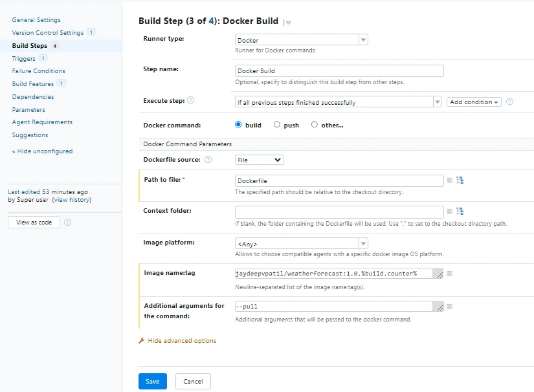
Task: Open parameter picker for Additional arguments
Action: [450, 306]
